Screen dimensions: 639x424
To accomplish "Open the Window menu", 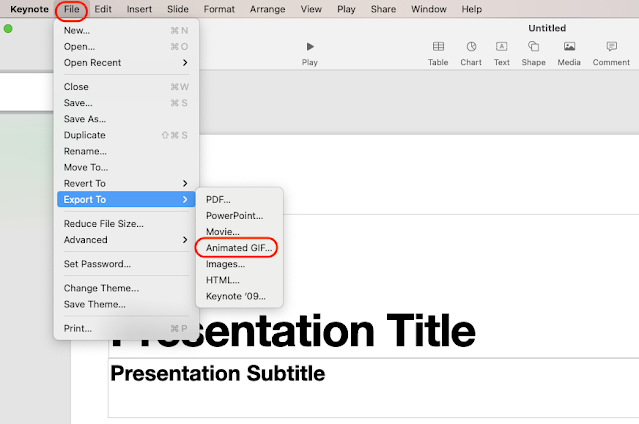I will click(429, 9).
